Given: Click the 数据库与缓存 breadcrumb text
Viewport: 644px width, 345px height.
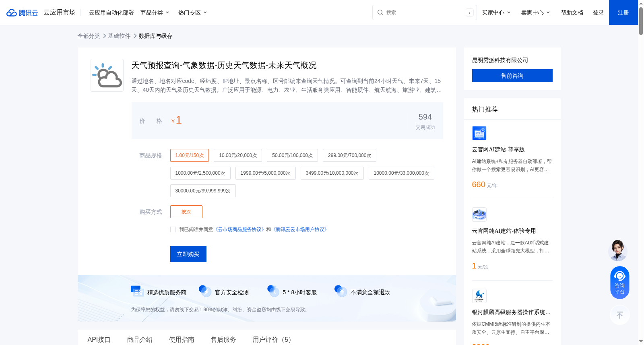Looking at the screenshot, I should (x=156, y=36).
